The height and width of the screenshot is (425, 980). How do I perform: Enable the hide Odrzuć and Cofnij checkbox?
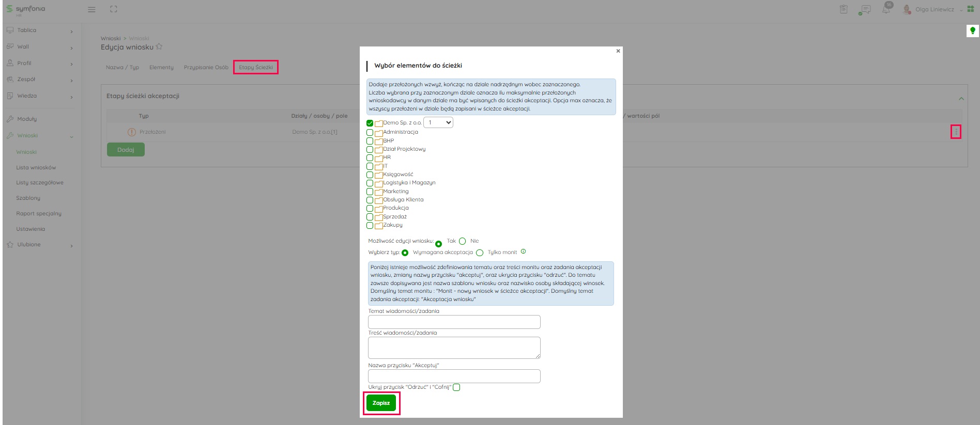tap(456, 387)
